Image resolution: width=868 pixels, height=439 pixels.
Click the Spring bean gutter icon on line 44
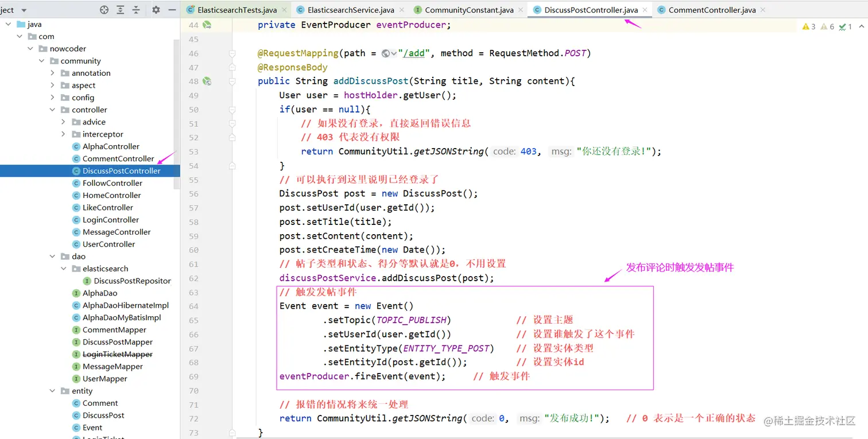coord(207,25)
